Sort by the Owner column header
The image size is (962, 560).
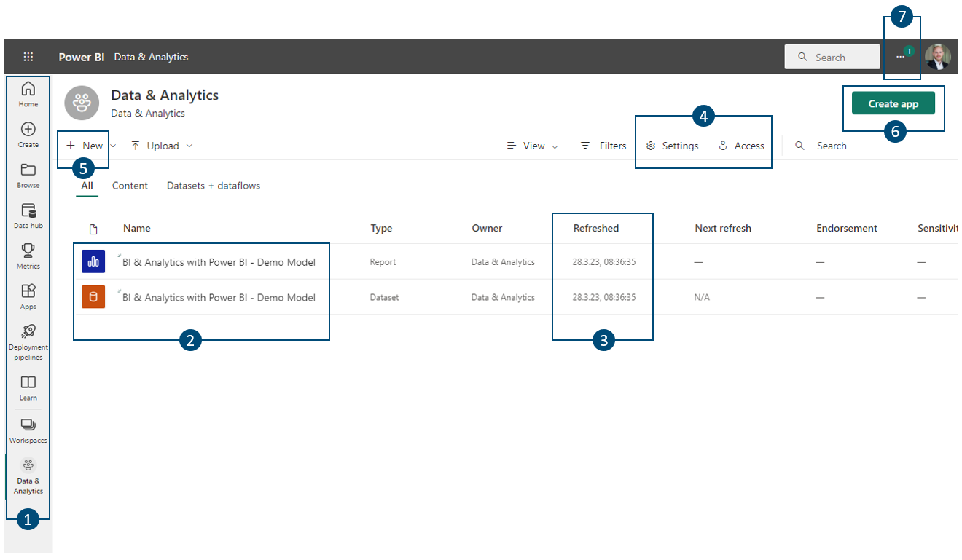tap(487, 228)
